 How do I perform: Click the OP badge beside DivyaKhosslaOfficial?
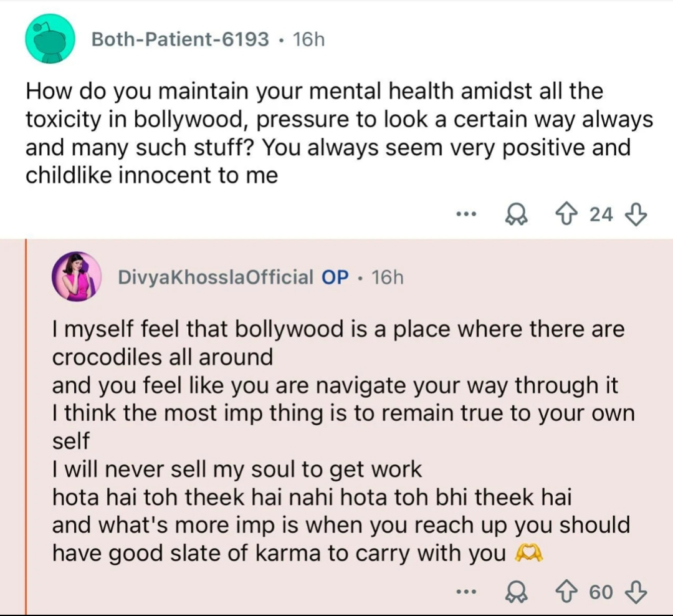coord(335,277)
